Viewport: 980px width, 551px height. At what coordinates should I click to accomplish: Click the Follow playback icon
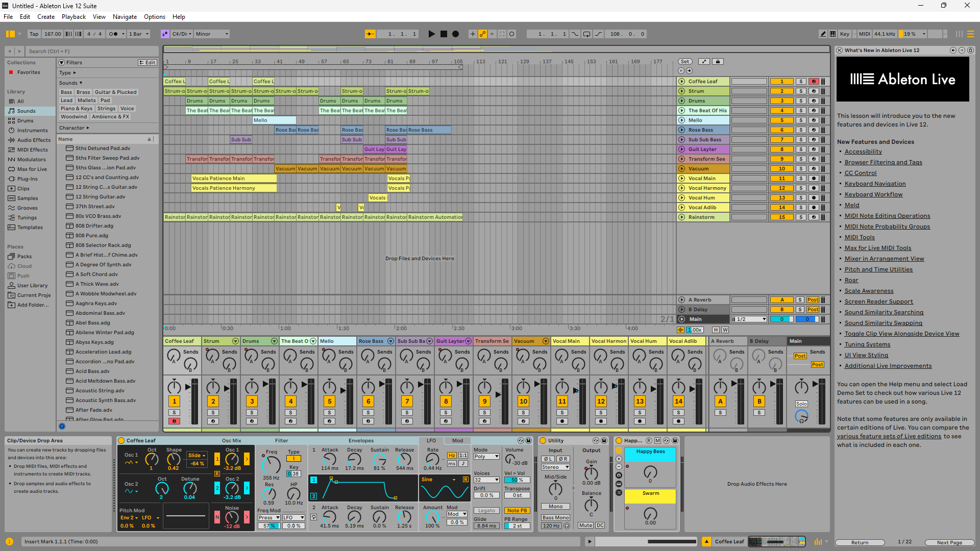pyautogui.click(x=370, y=34)
